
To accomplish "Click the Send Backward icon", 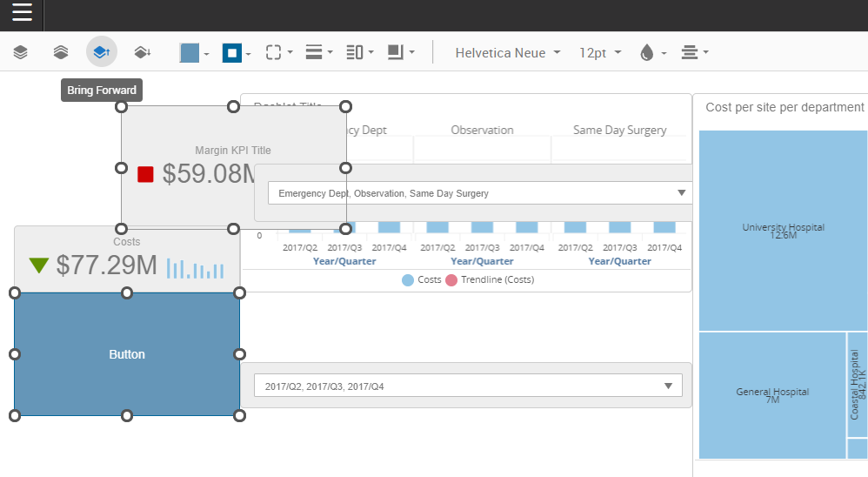I will 143,52.
